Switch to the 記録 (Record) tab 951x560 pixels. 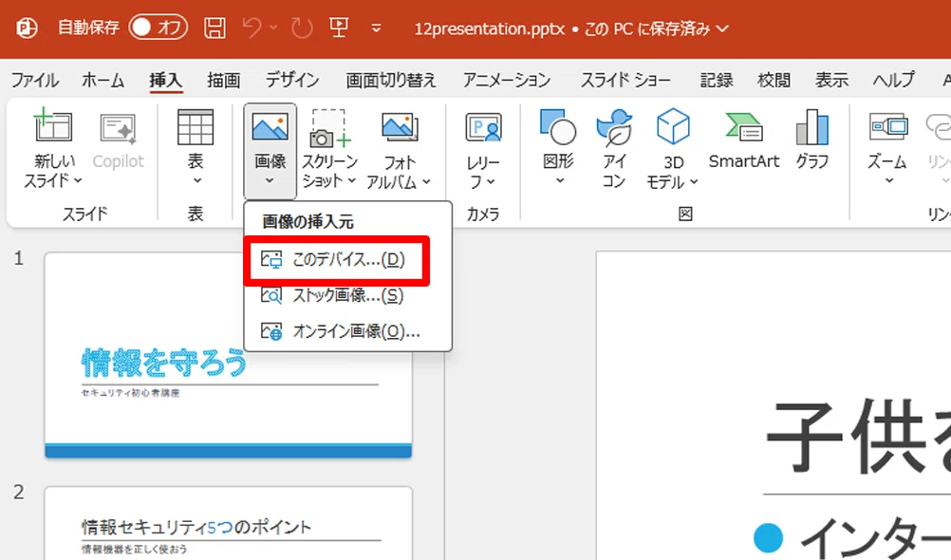pos(717,80)
